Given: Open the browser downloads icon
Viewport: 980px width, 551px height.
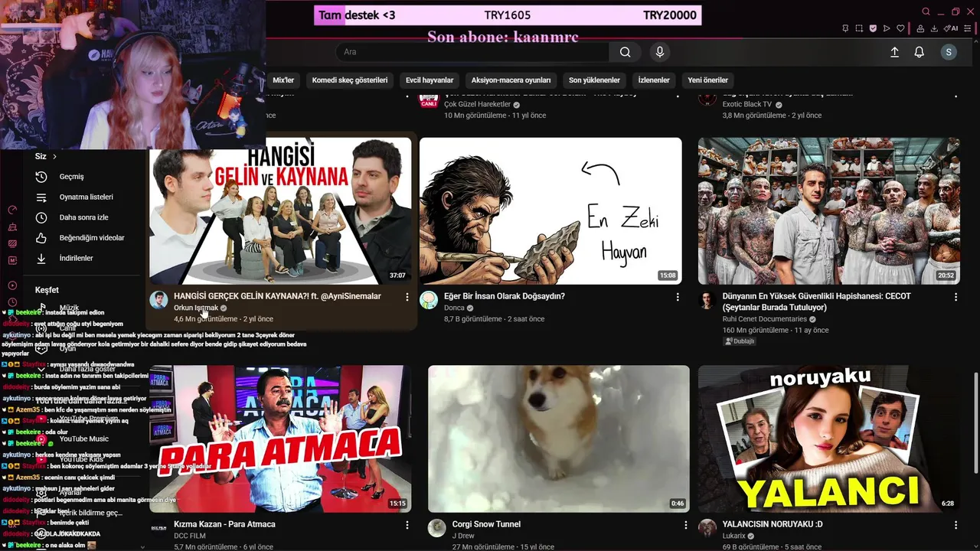Looking at the screenshot, I should [x=935, y=28].
